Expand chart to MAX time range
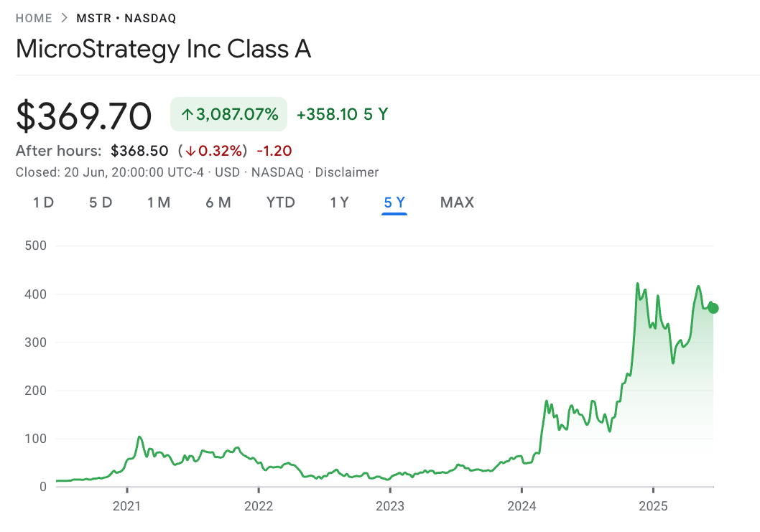The image size is (760, 532). point(457,202)
